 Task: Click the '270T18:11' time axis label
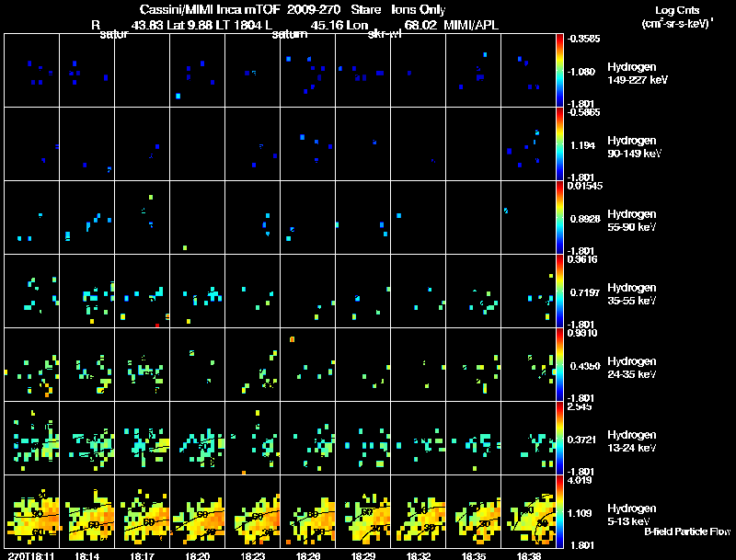pyautogui.click(x=30, y=555)
